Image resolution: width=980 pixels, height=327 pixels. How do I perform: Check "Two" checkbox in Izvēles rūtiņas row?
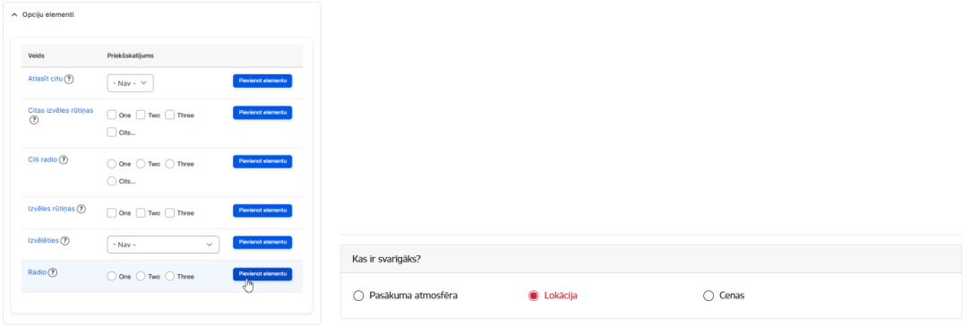(141, 212)
